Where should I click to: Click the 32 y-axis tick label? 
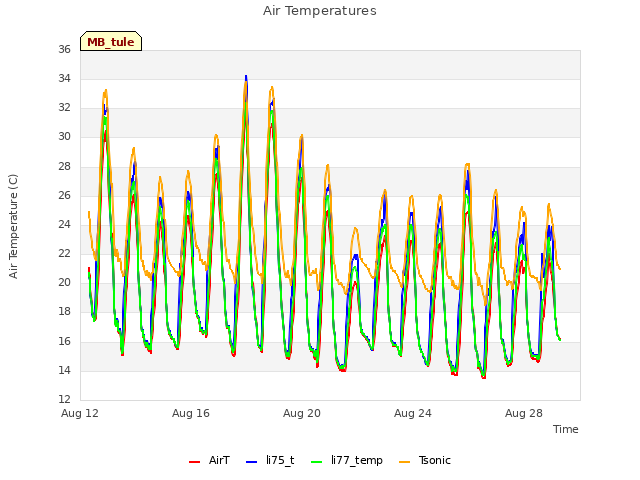click(64, 107)
